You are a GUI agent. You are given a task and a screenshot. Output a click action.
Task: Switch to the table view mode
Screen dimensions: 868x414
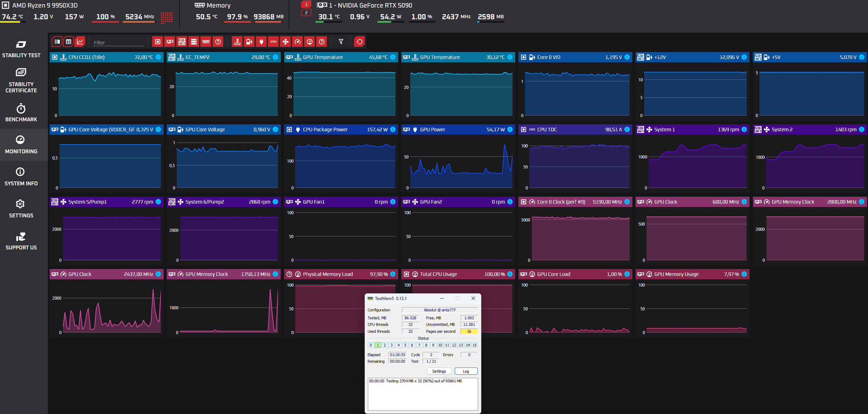tap(69, 42)
